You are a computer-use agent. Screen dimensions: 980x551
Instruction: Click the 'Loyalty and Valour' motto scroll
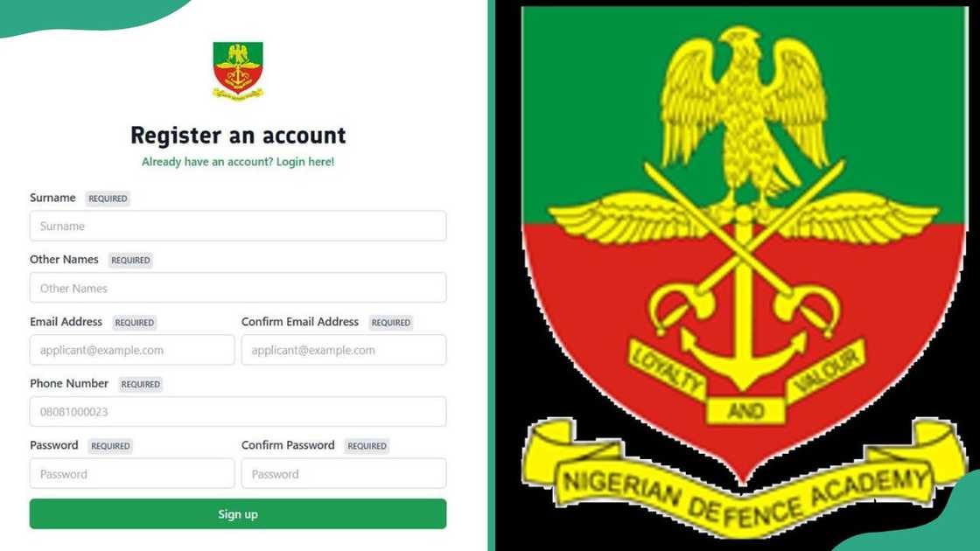tap(746, 381)
